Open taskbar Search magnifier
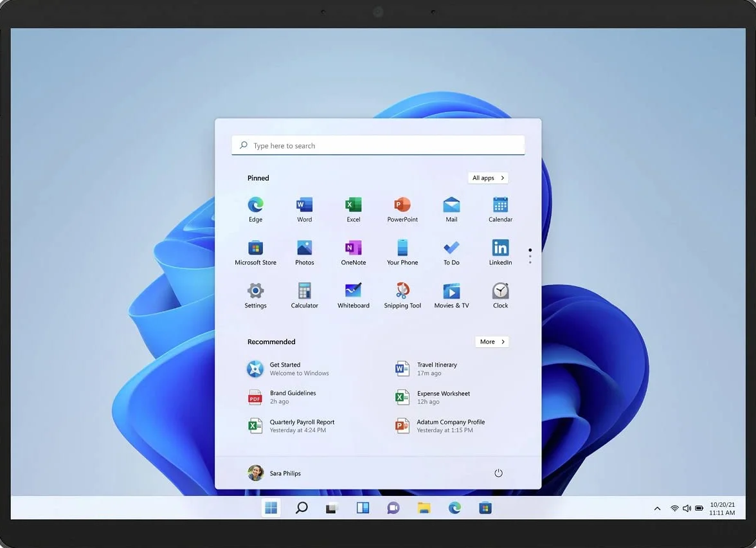Viewport: 756px width, 548px height. [x=301, y=507]
